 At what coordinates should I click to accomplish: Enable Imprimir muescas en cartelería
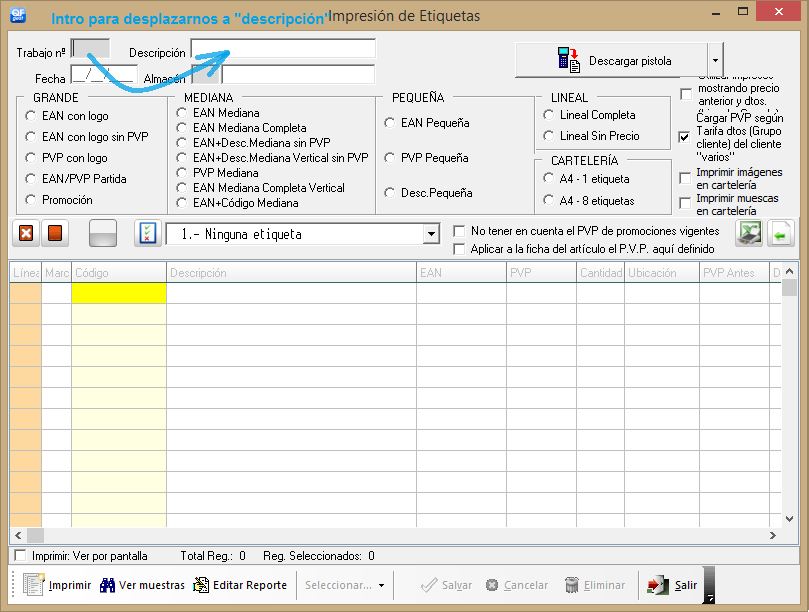(685, 203)
